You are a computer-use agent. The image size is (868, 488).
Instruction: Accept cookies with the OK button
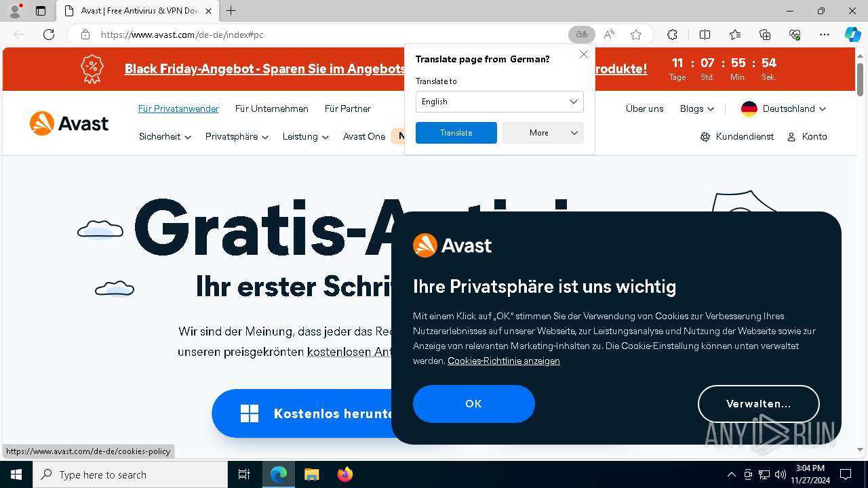[x=474, y=404]
